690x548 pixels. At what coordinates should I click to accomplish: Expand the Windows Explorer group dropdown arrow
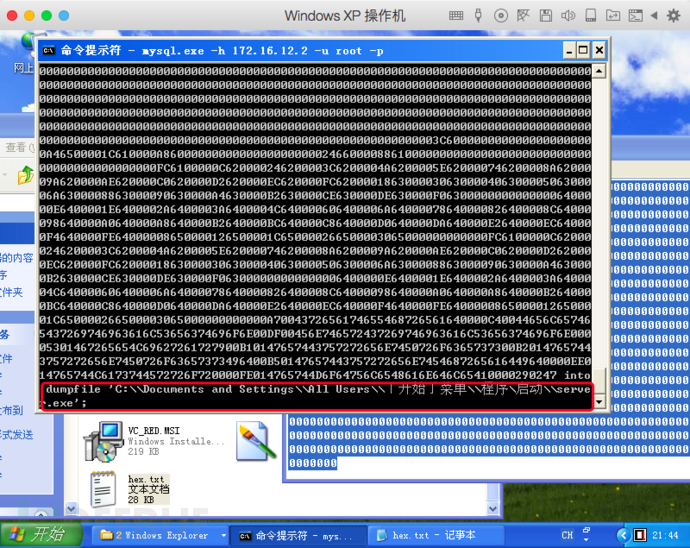(x=223, y=535)
